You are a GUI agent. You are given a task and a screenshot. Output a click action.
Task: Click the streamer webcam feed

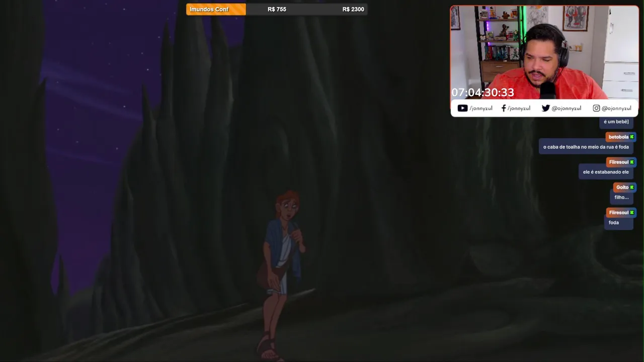tap(544, 53)
